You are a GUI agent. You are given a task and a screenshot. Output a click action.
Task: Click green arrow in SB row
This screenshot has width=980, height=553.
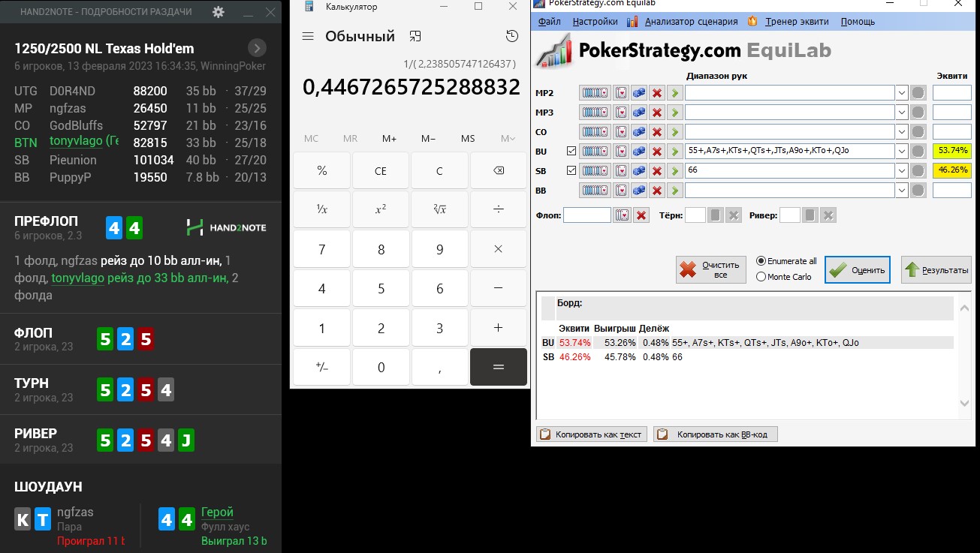674,171
